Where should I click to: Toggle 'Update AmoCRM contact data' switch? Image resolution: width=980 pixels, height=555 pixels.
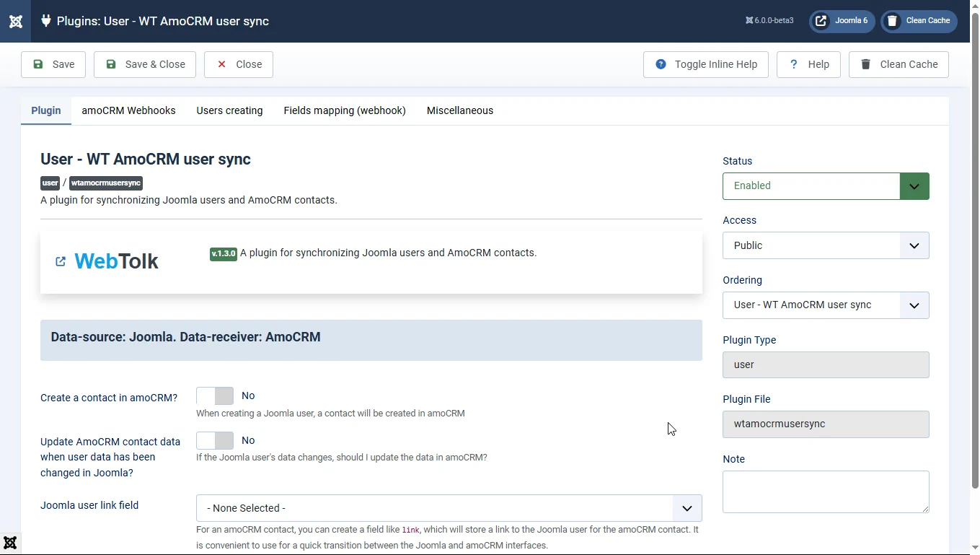215,441
